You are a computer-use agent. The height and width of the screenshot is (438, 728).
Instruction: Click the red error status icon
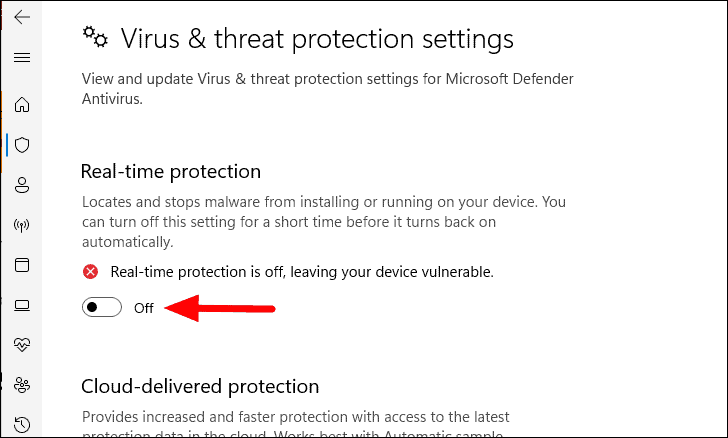point(91,272)
